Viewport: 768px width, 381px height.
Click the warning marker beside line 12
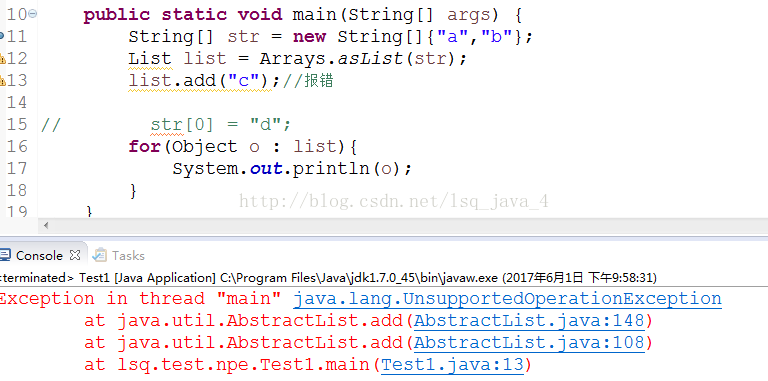point(2,59)
